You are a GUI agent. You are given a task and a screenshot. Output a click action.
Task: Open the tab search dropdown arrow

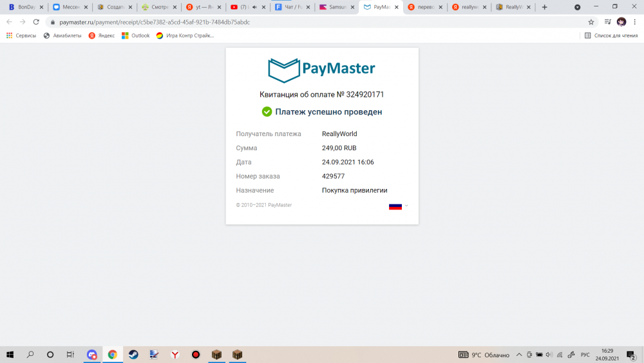tap(577, 7)
